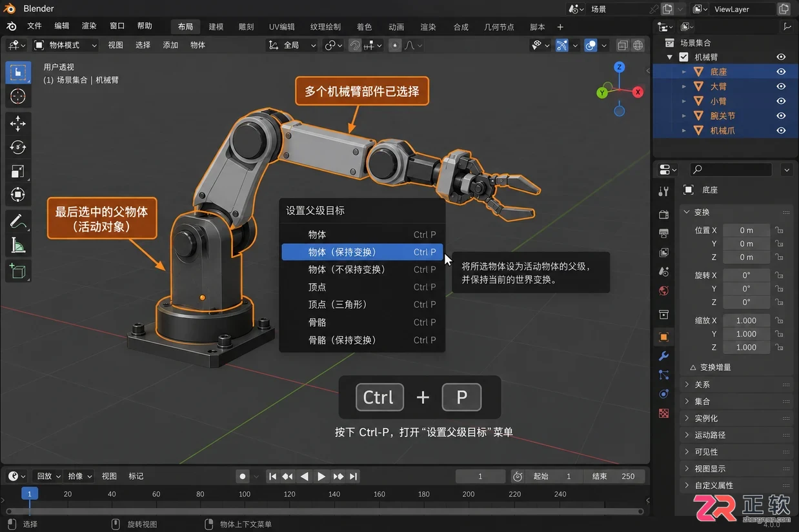This screenshot has width=799, height=532.
Task: Hide the 大臂 object in outliner
Action: point(781,86)
